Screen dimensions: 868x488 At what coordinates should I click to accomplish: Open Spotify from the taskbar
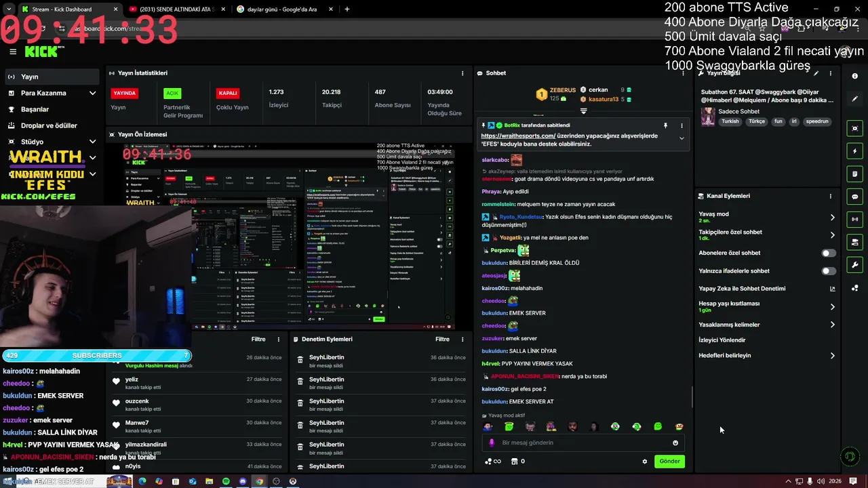226,481
